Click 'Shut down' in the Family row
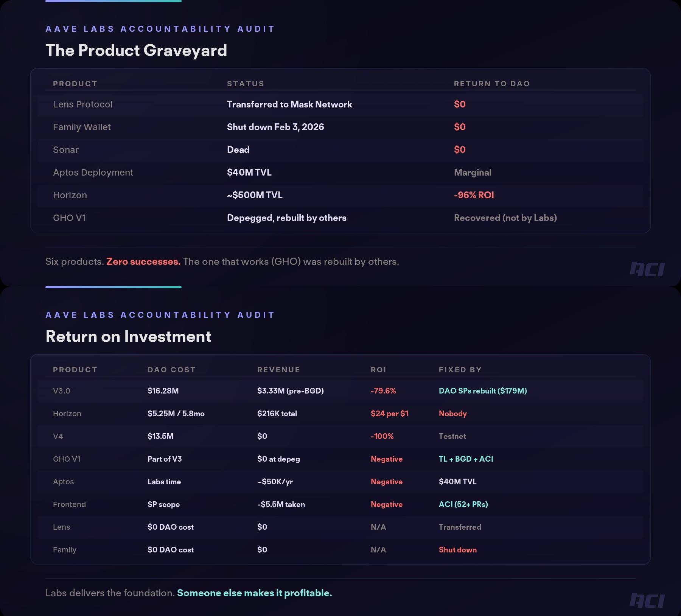 pos(457,550)
